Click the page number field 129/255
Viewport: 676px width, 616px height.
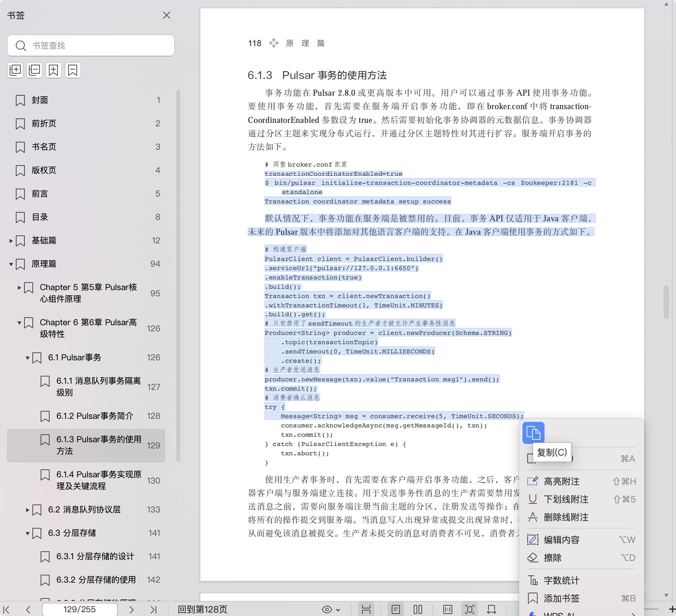(x=80, y=609)
